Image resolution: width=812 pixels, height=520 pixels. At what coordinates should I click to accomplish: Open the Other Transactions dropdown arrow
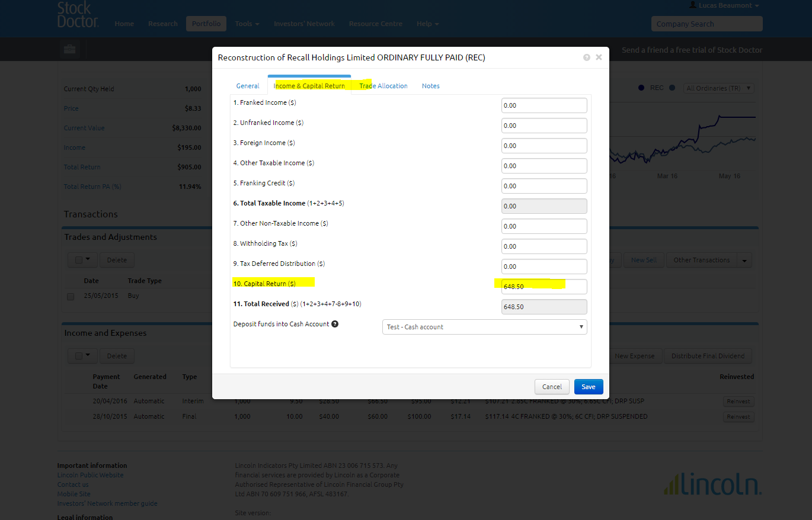(x=745, y=260)
